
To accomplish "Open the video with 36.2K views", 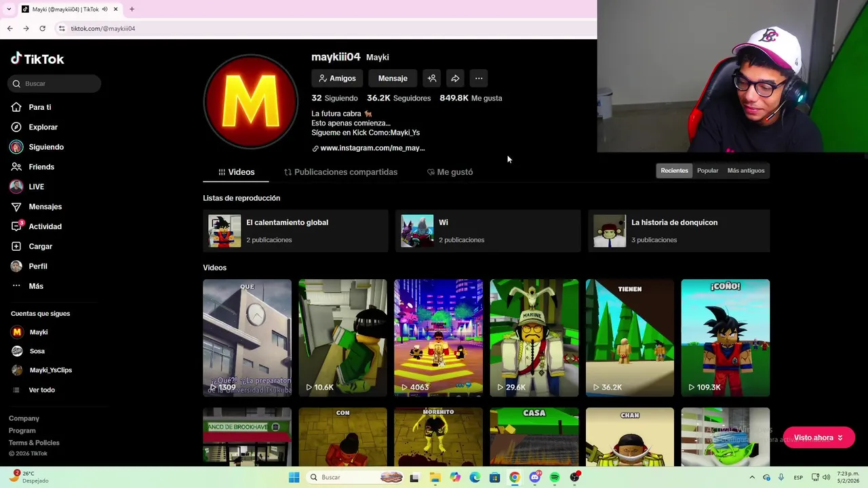I will coord(630,338).
